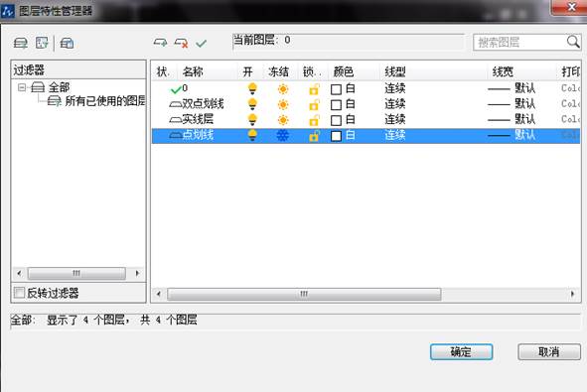Screen dimensions: 587x392
Task: Click the status icon of 点划线 layer
Action: (x=175, y=135)
